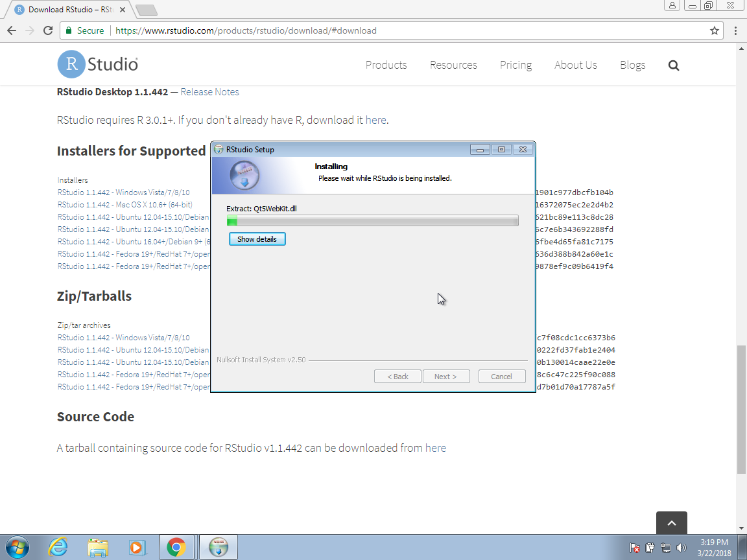Select the Download RStudio browser tab
747x560 pixels.
point(69,10)
